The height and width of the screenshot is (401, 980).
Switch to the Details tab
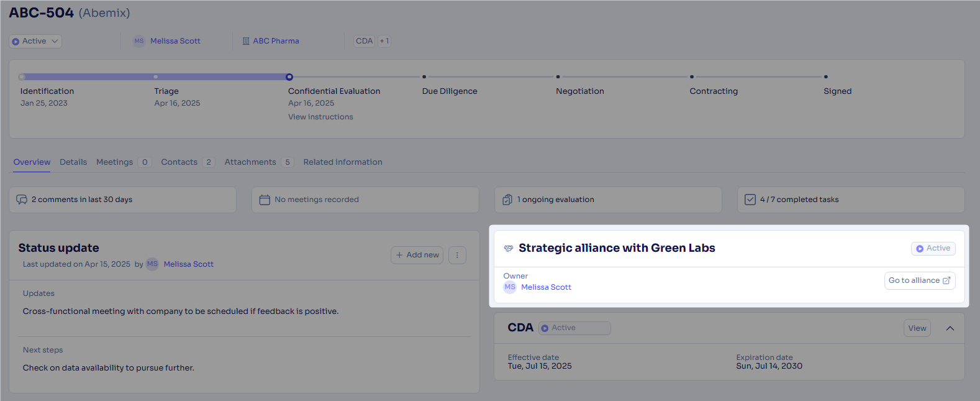[73, 162]
